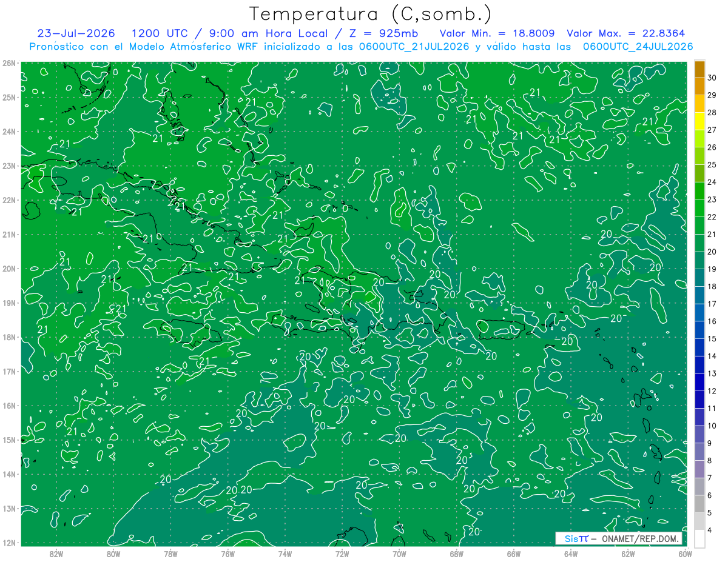Click the colorbar label '24'
Viewport: 728px width, 562px height.
pos(712,182)
